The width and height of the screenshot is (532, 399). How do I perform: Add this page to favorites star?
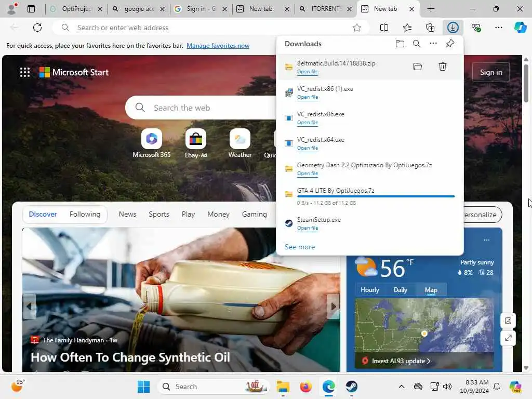(x=356, y=28)
